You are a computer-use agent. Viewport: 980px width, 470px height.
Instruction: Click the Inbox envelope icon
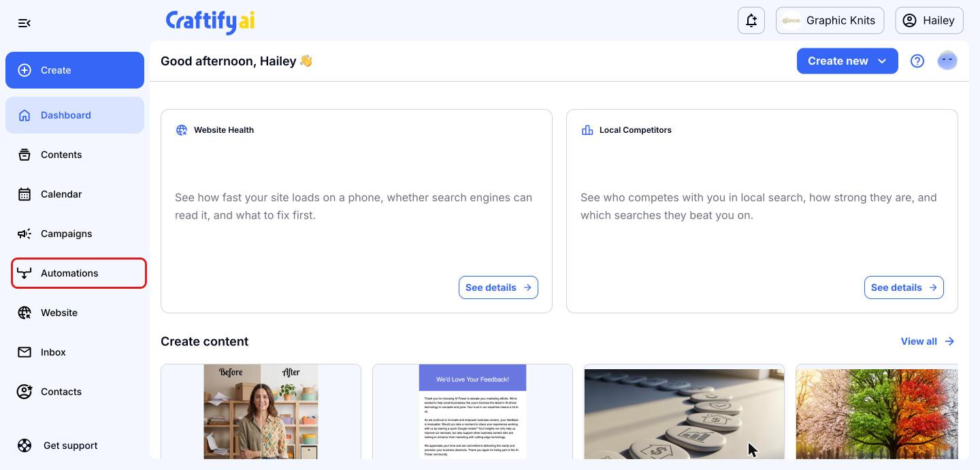pos(24,352)
